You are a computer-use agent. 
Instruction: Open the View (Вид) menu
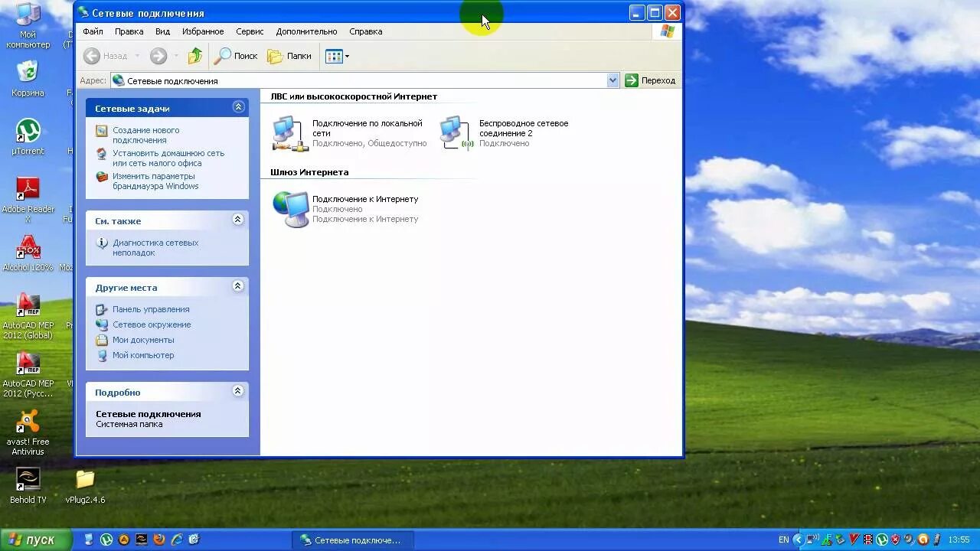point(162,31)
